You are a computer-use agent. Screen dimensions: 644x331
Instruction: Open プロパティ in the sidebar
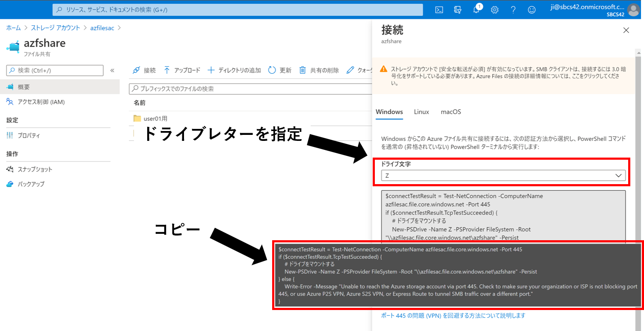(x=29, y=135)
